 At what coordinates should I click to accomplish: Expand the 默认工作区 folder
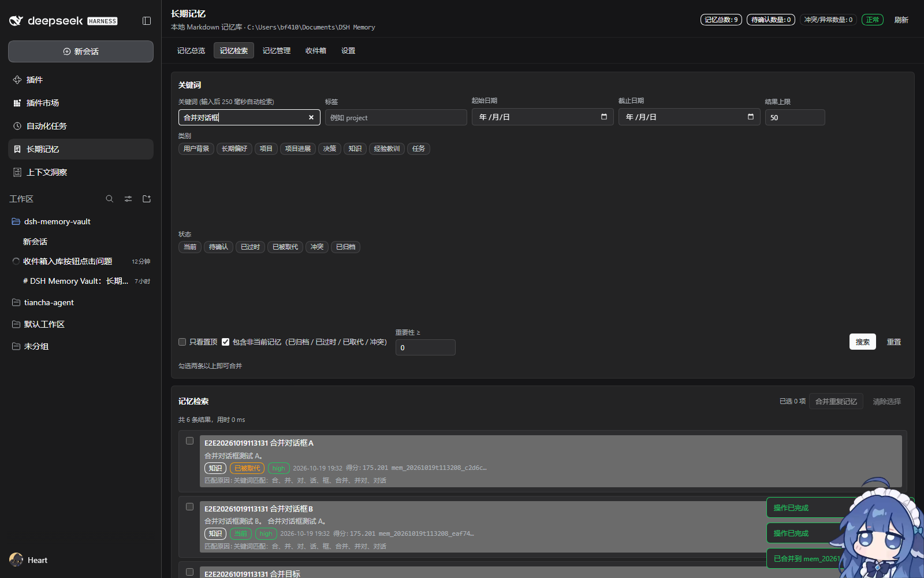point(81,324)
